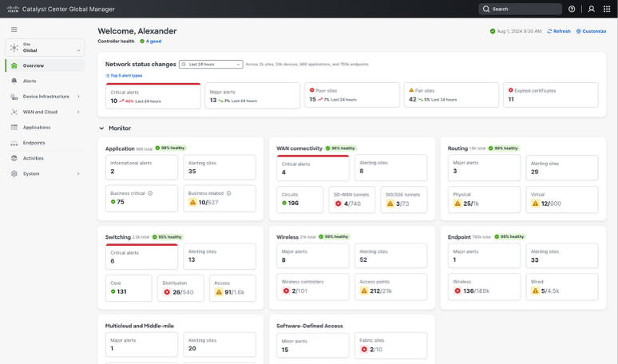The width and height of the screenshot is (618, 364).
Task: Open Endpoints in the sidebar
Action: tap(45, 143)
